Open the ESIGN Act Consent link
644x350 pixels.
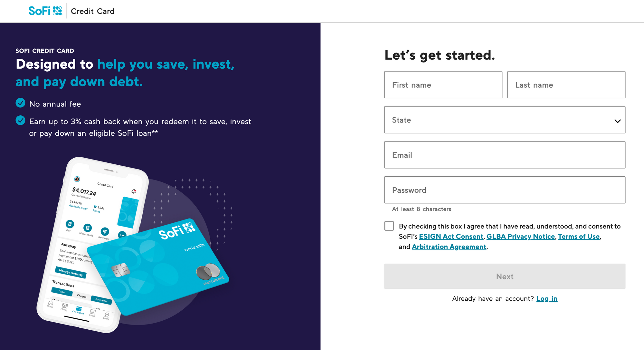(x=451, y=237)
